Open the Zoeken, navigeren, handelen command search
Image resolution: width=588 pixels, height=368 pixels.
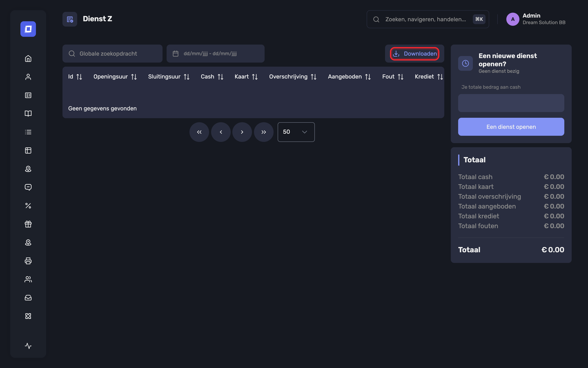[428, 19]
